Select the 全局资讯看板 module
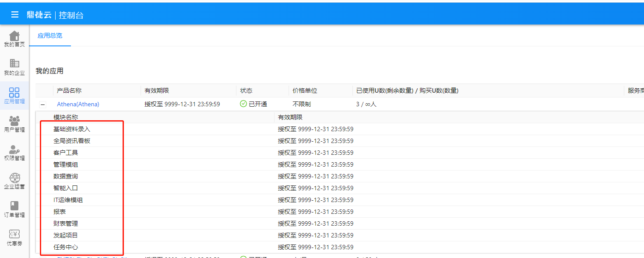This screenshot has height=258, width=644. tap(72, 141)
